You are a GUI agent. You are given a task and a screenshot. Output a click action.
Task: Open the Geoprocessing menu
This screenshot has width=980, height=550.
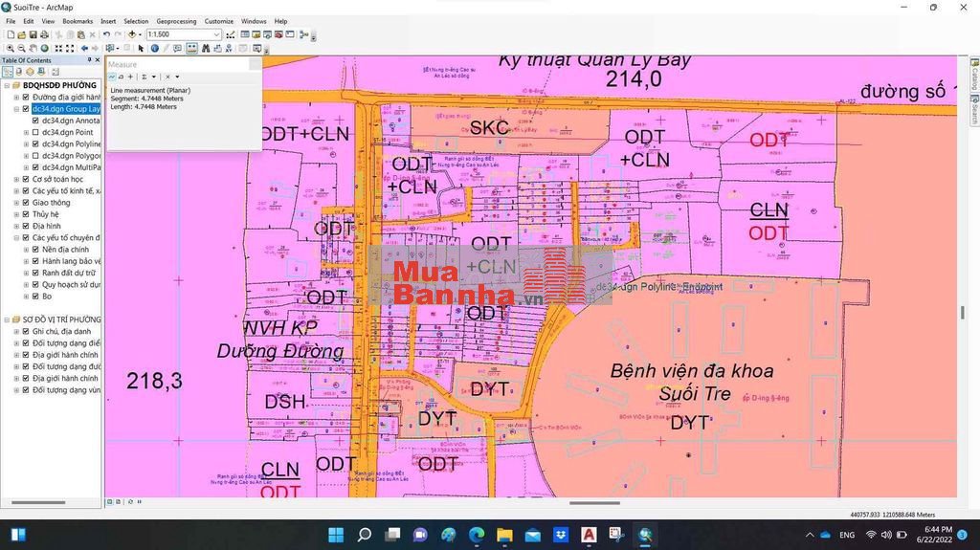pyautogui.click(x=176, y=21)
